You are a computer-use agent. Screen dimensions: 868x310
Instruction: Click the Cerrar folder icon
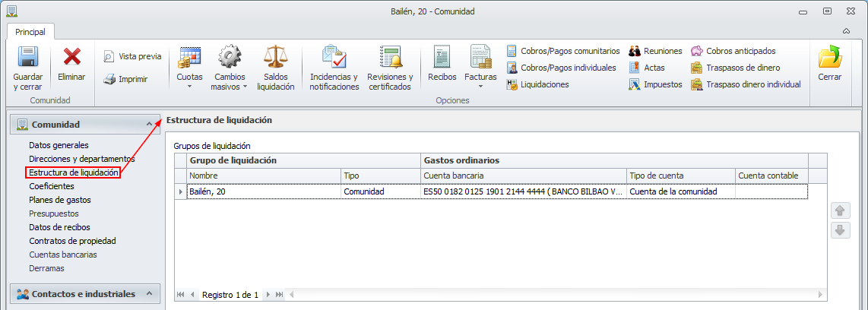[x=829, y=58]
